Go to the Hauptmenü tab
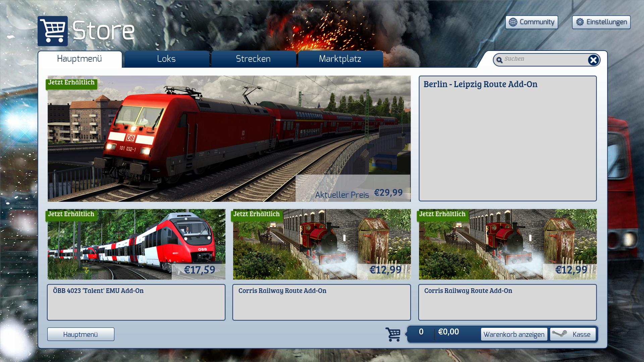Screen dimensions: 644x362 [x=79, y=59]
